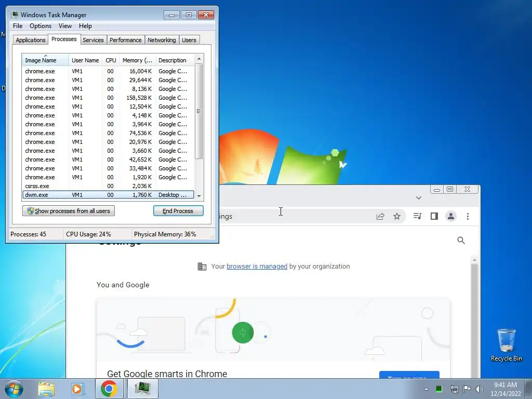Switch to the Users tab
This screenshot has width=532, height=399.
[x=189, y=40]
